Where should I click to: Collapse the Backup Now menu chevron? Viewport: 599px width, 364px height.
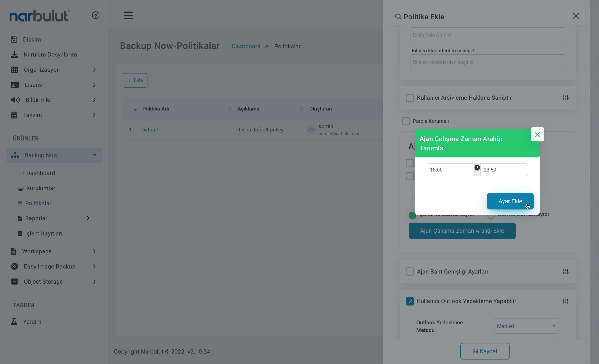tap(94, 155)
